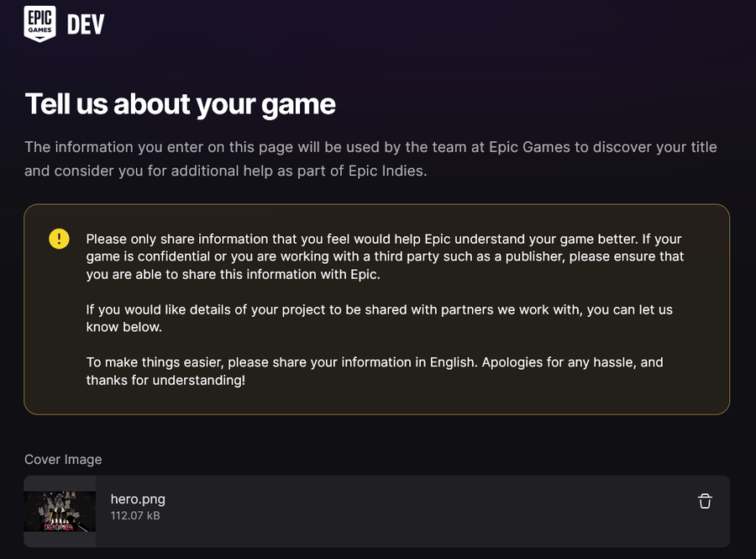Click the 112.07 kB file size text
The height and width of the screenshot is (559, 756).
point(135,515)
